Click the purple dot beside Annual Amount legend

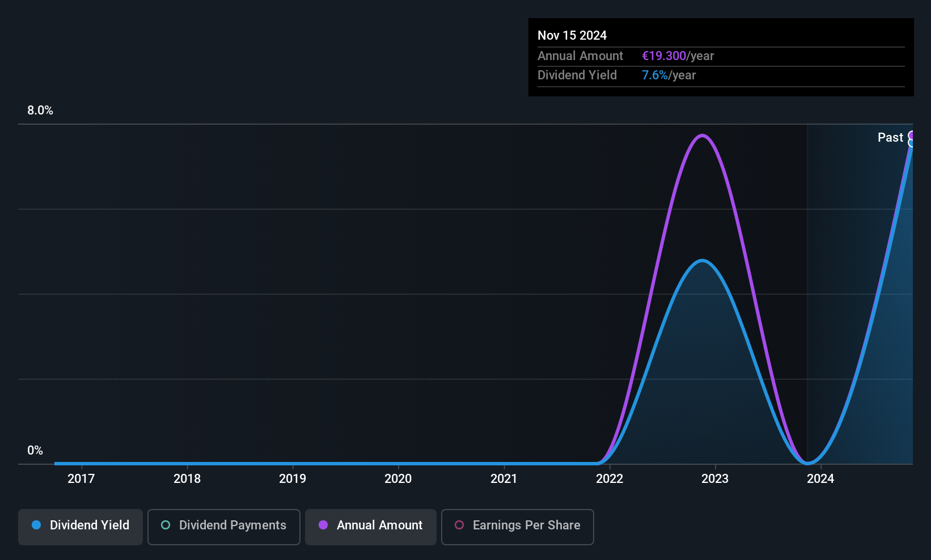(323, 525)
